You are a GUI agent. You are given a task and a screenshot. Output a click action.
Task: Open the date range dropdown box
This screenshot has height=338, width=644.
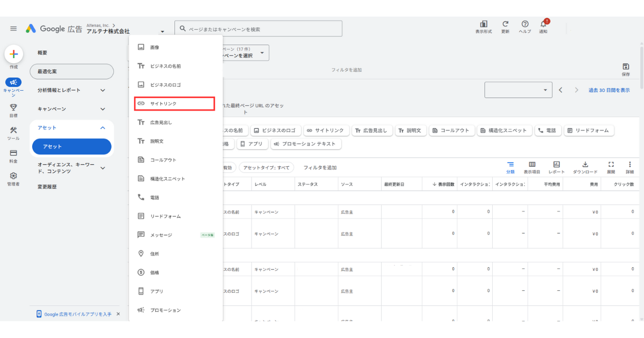pos(518,90)
